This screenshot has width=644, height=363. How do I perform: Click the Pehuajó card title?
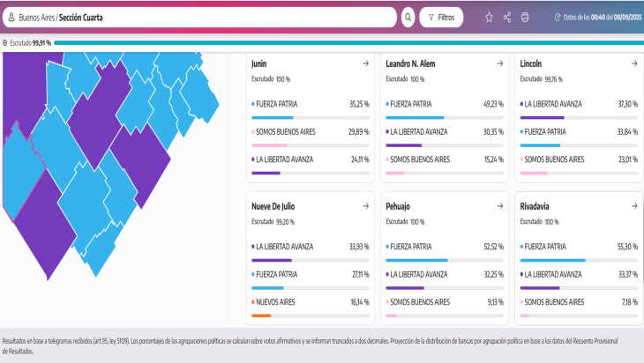(398, 206)
